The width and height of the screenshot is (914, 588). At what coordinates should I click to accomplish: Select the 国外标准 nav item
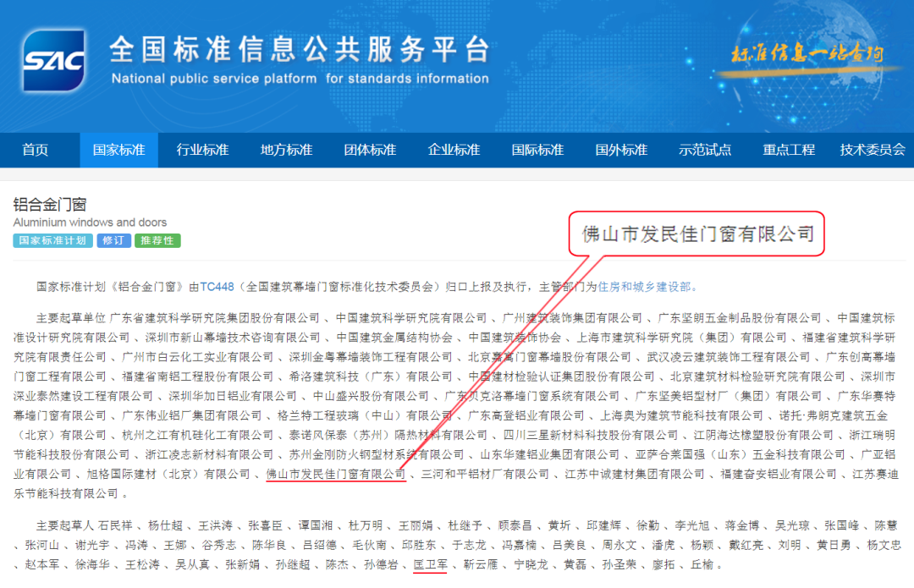coord(620,150)
